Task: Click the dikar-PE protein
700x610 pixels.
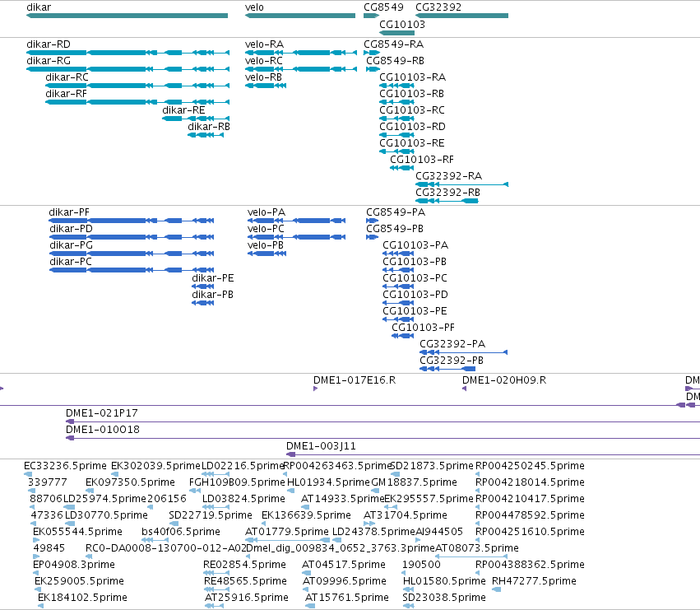Action: 202,287
